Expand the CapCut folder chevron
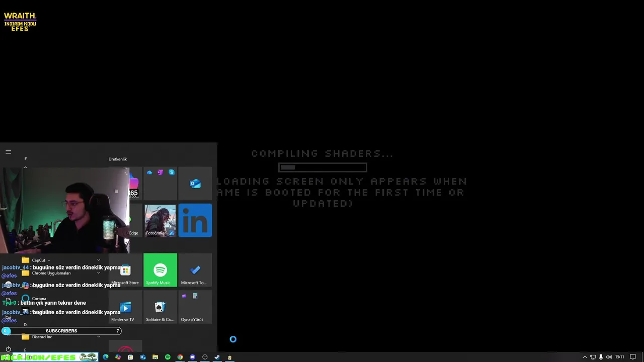The image size is (644, 362). point(99,260)
